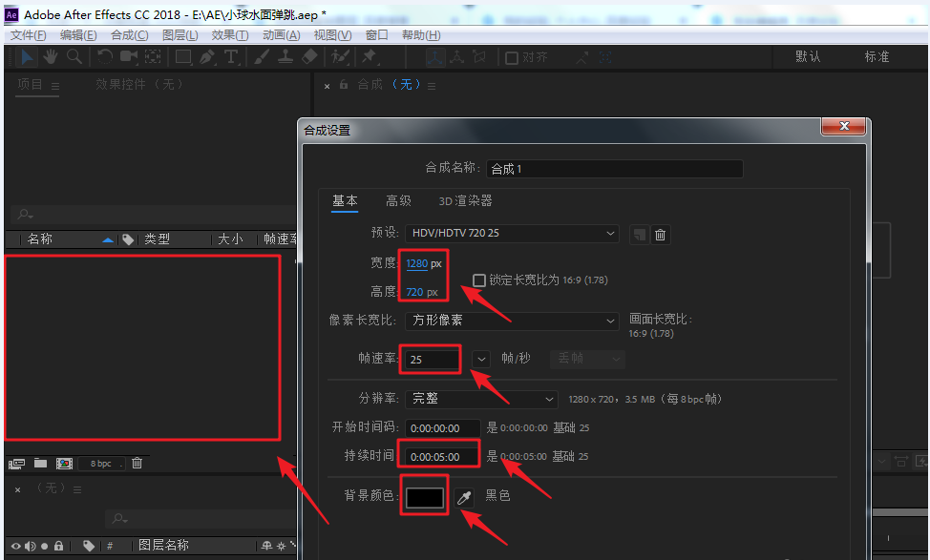Select the Type text tool
This screenshot has height=560, width=930.
[x=231, y=57]
